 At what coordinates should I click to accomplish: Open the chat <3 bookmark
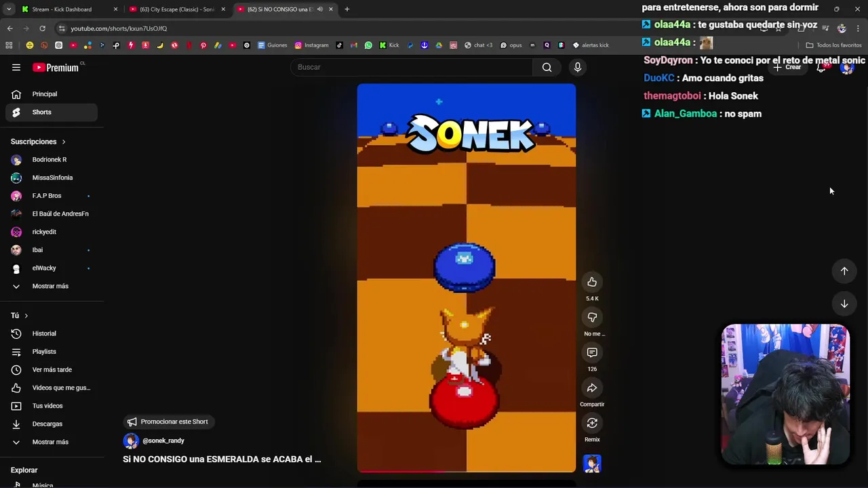(x=478, y=45)
